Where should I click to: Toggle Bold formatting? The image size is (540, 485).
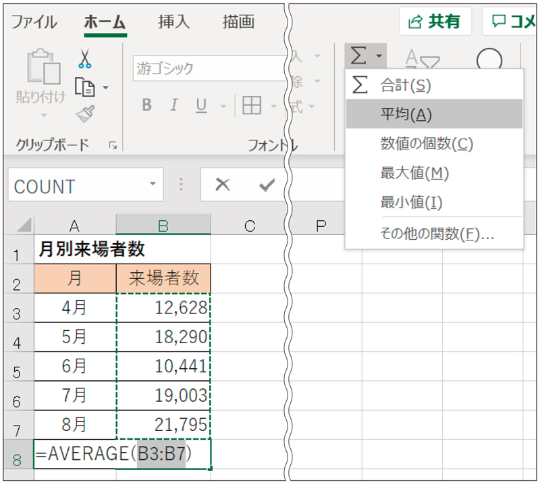(x=147, y=105)
